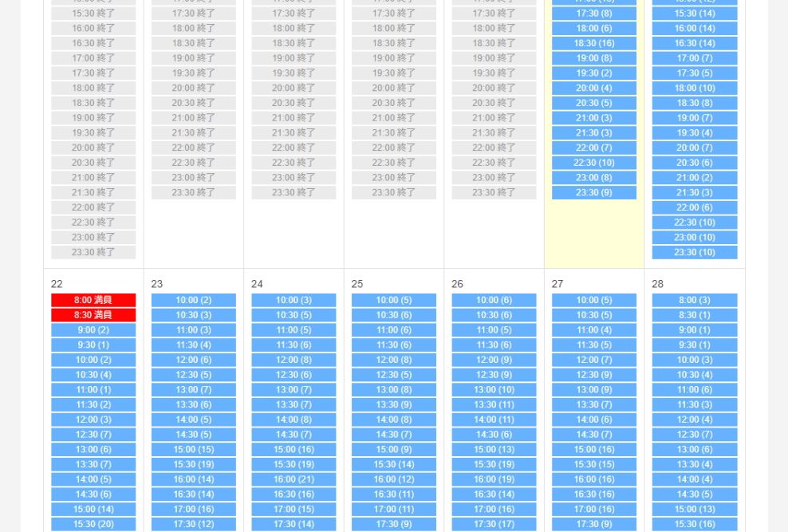Reserve the 20:30 (5) time slot
This screenshot has height=532, width=788.
(x=594, y=103)
